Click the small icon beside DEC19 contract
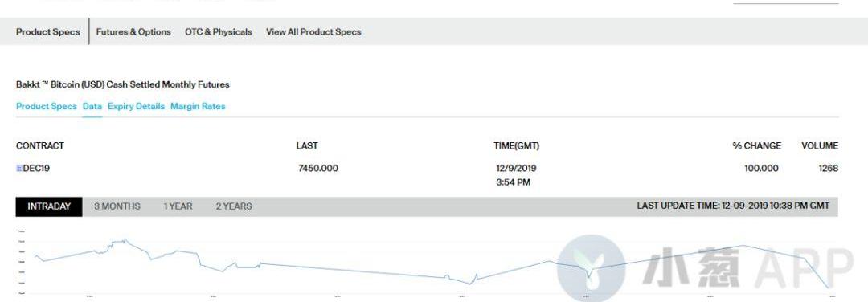 coord(18,169)
